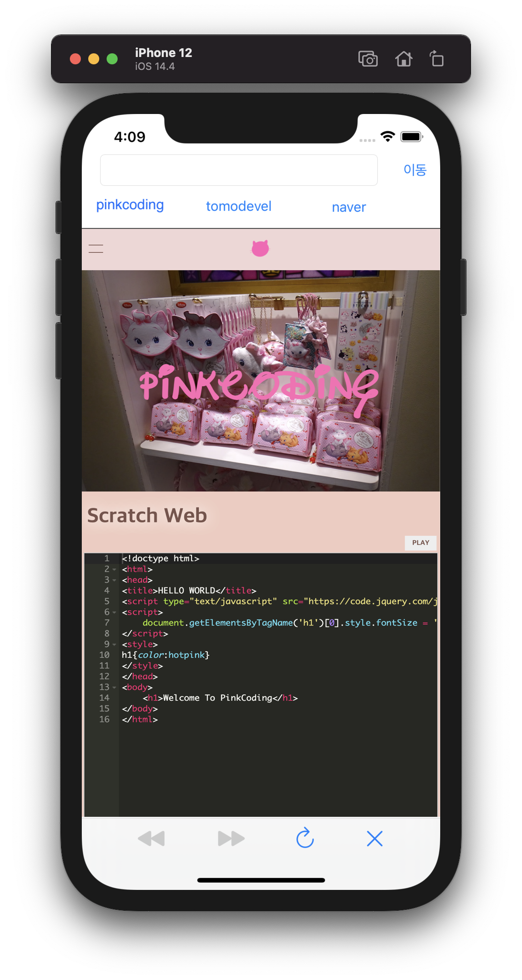Image resolution: width=522 pixels, height=980 pixels.
Task: Collapse the html tag fold on line 2
Action: pyautogui.click(x=114, y=570)
